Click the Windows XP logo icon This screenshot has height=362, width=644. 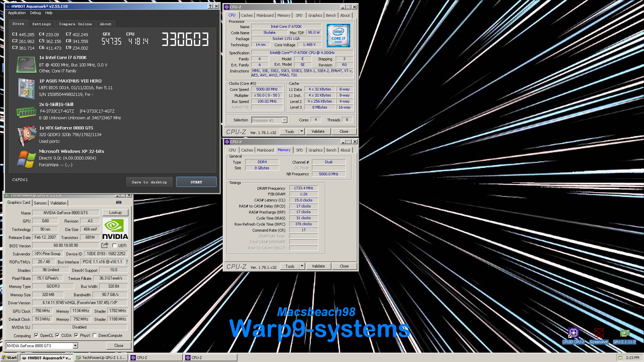(x=26, y=159)
